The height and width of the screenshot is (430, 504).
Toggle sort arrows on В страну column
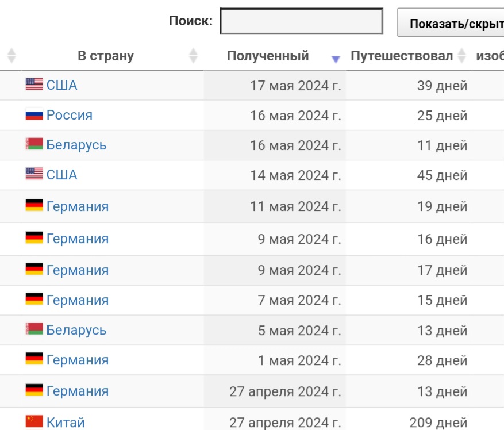point(193,56)
